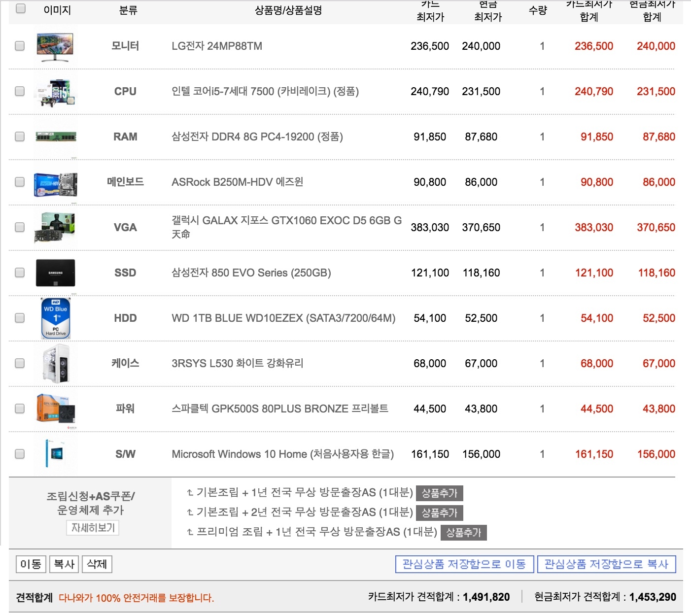Viewport: 691px width, 616px height.
Task: Add 프리미엄 조립 + 1년 AS with 상품추가
Action: click(x=464, y=533)
